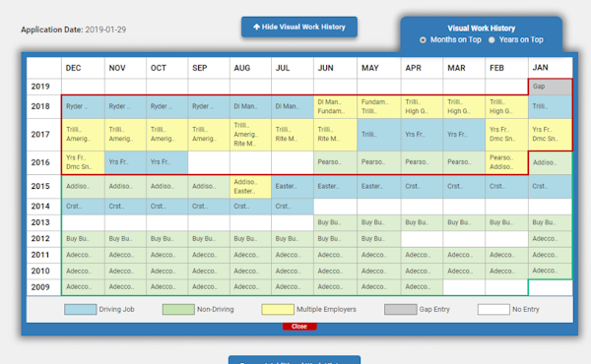Click the Hide Visual Work History button
Image resolution: width=591 pixels, height=364 pixels.
click(299, 28)
